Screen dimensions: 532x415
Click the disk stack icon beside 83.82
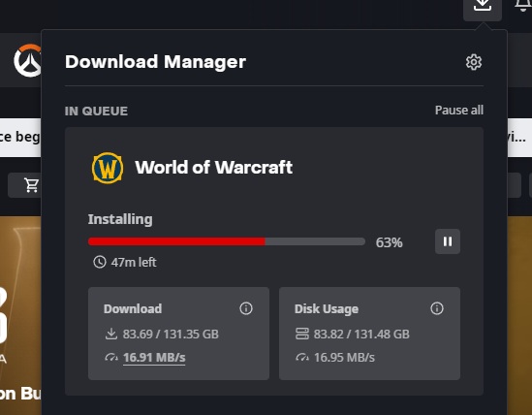[x=302, y=334]
